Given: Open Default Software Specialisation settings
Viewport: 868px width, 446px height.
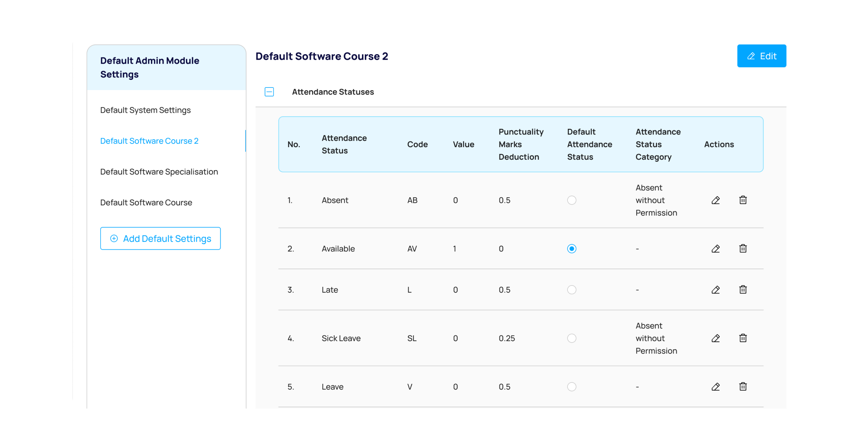Looking at the screenshot, I should 159,172.
